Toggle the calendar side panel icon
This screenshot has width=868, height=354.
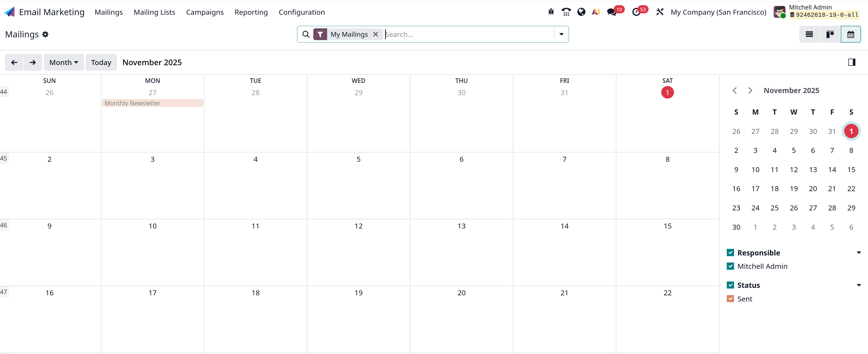tap(852, 62)
